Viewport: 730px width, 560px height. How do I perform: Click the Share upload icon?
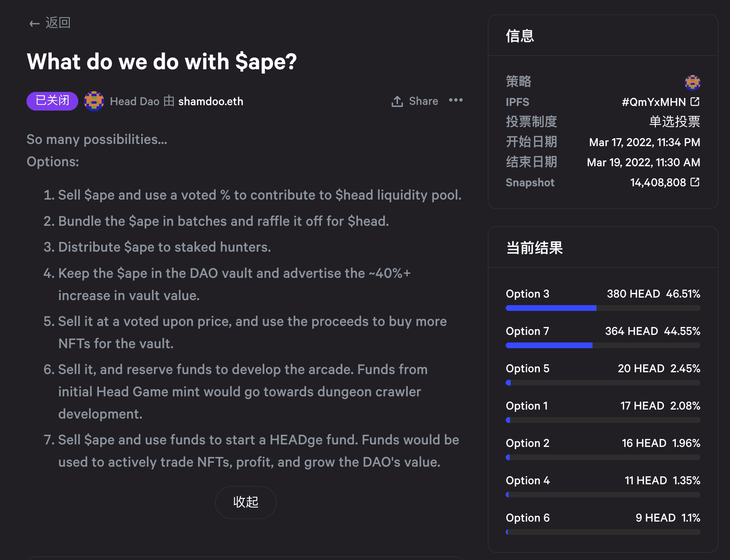pyautogui.click(x=397, y=101)
